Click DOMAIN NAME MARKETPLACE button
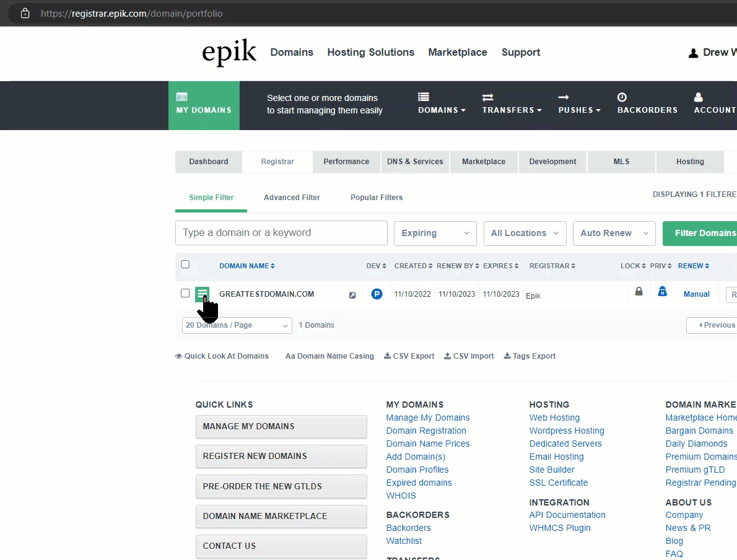737x560 pixels. (x=281, y=516)
